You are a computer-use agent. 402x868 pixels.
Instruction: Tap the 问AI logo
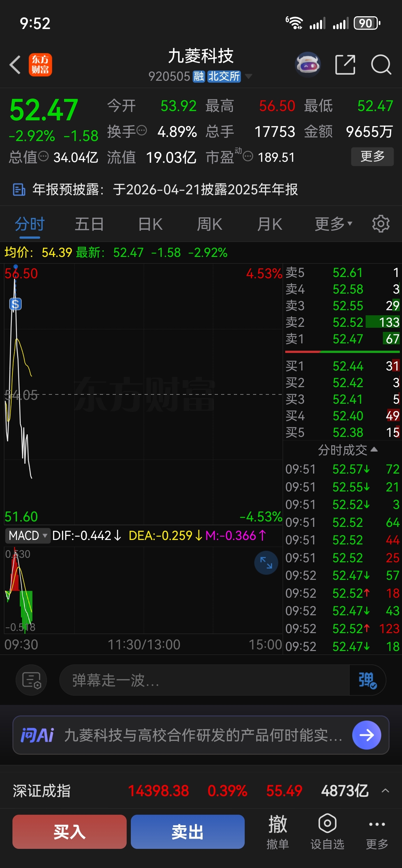(37, 735)
